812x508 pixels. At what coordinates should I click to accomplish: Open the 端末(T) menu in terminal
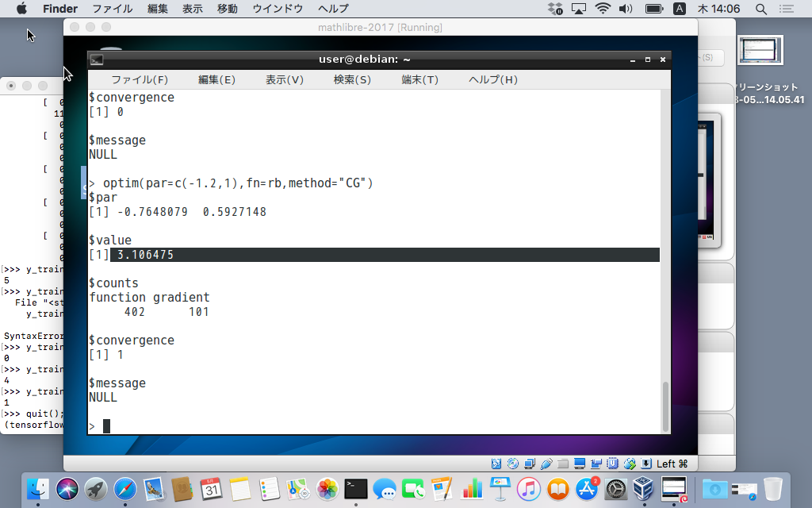pyautogui.click(x=420, y=79)
